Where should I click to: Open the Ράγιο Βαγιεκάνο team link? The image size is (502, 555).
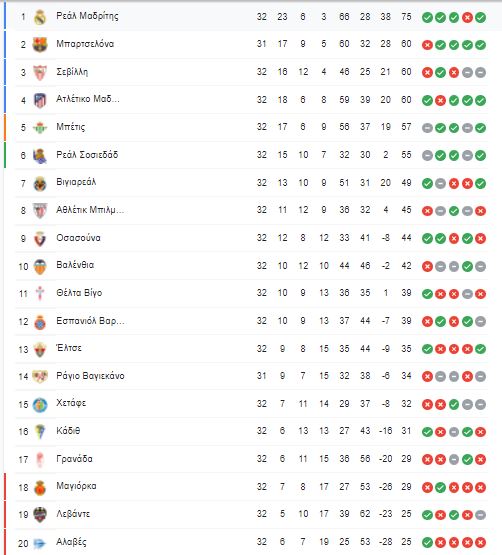90,376
